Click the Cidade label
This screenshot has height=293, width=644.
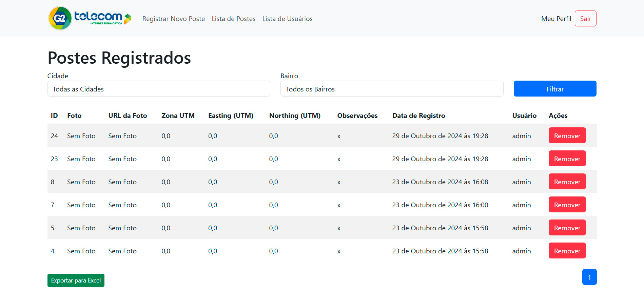click(58, 76)
